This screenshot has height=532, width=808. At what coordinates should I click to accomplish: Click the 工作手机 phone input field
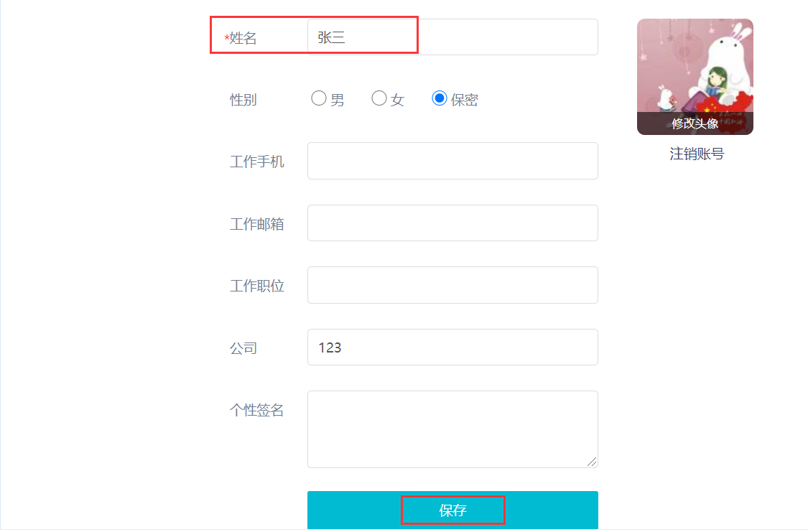tap(452, 160)
